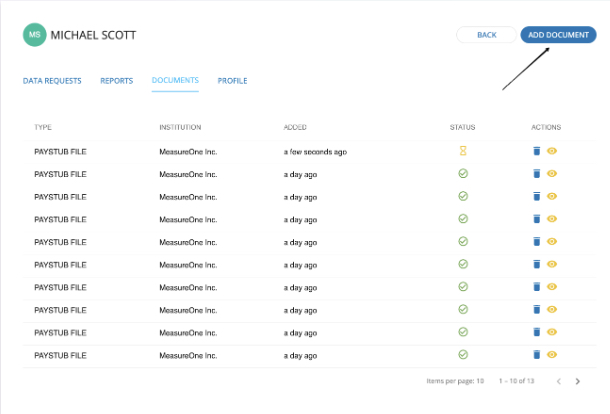Click the hourglass pending status icon
Image resolution: width=610 pixels, height=414 pixels.
(463, 151)
